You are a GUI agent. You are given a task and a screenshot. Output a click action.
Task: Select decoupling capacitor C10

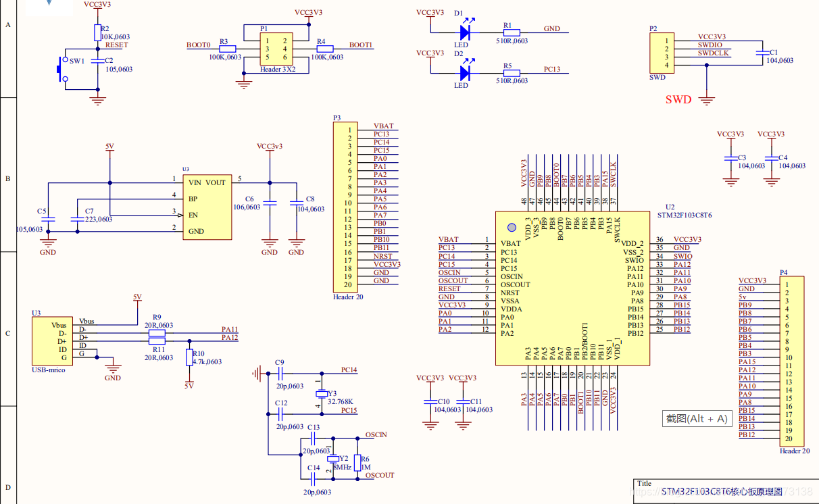point(430,401)
